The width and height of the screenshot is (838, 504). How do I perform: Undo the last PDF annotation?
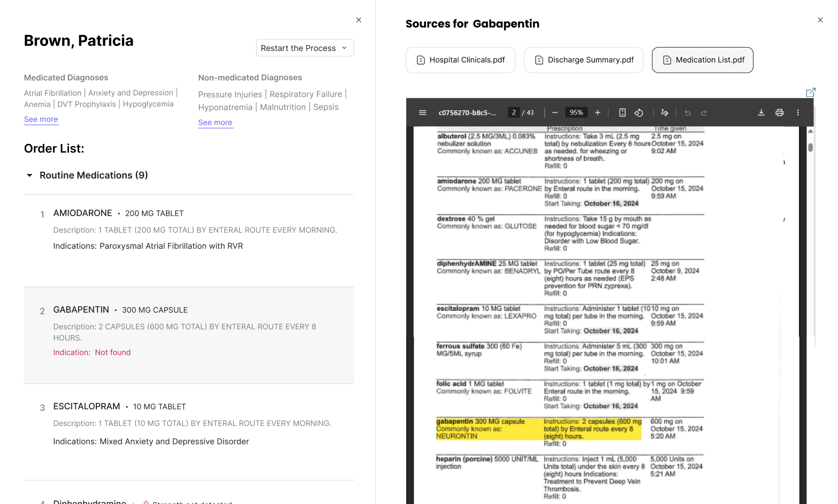[688, 113]
